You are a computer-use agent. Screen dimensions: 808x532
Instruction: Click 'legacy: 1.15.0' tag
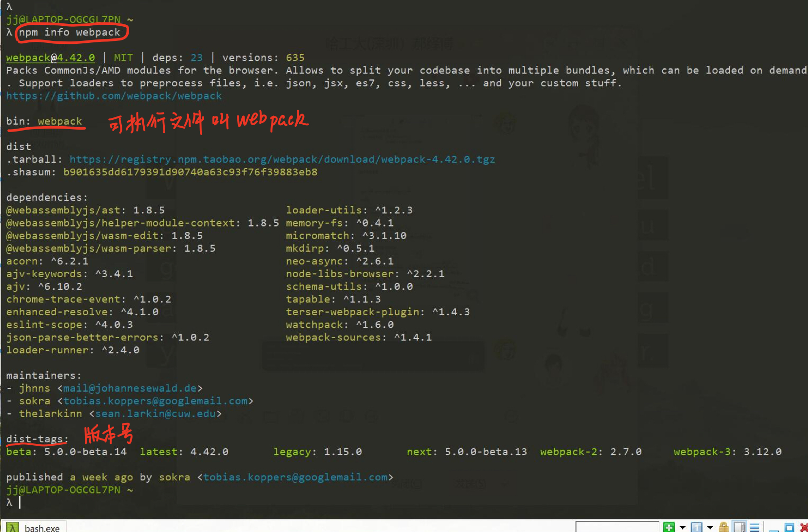coord(318,452)
